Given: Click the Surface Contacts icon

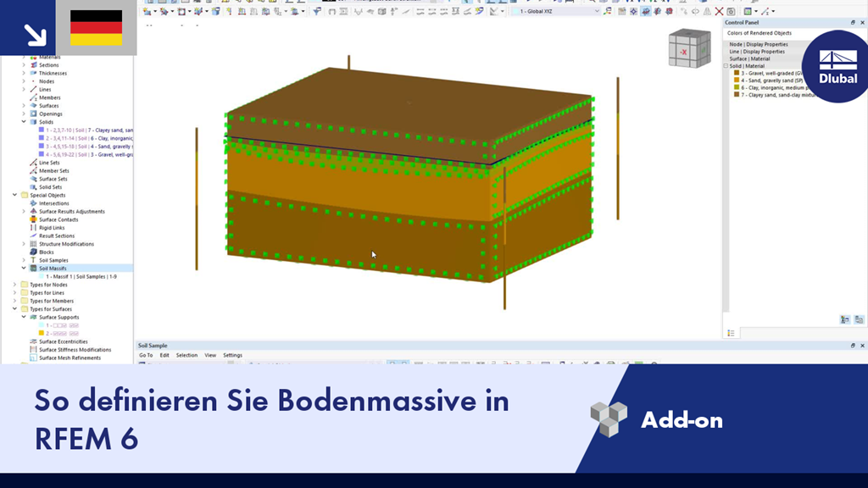Looking at the screenshot, I should [33, 219].
